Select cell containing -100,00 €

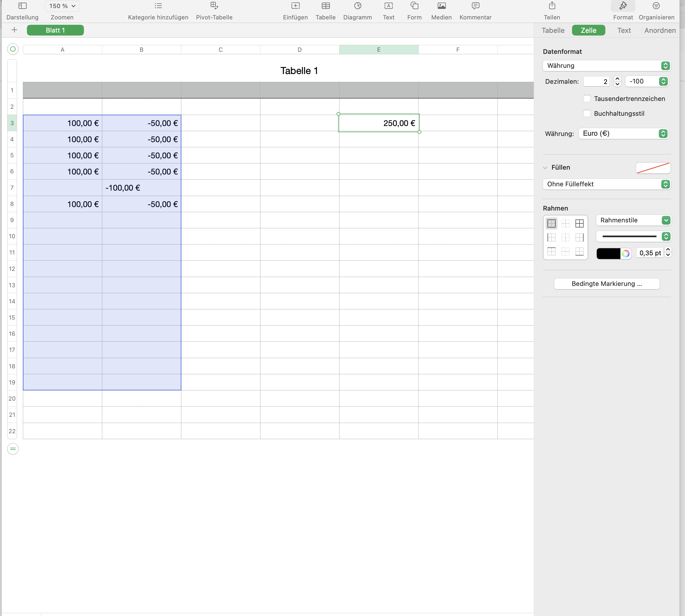point(142,188)
